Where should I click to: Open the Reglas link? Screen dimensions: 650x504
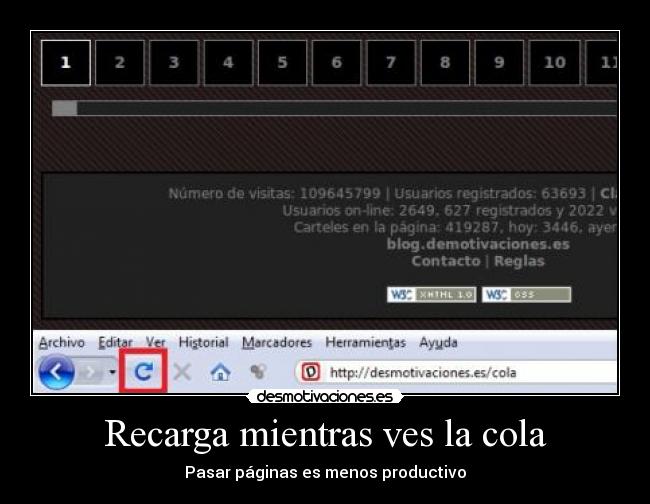pyautogui.click(x=519, y=261)
